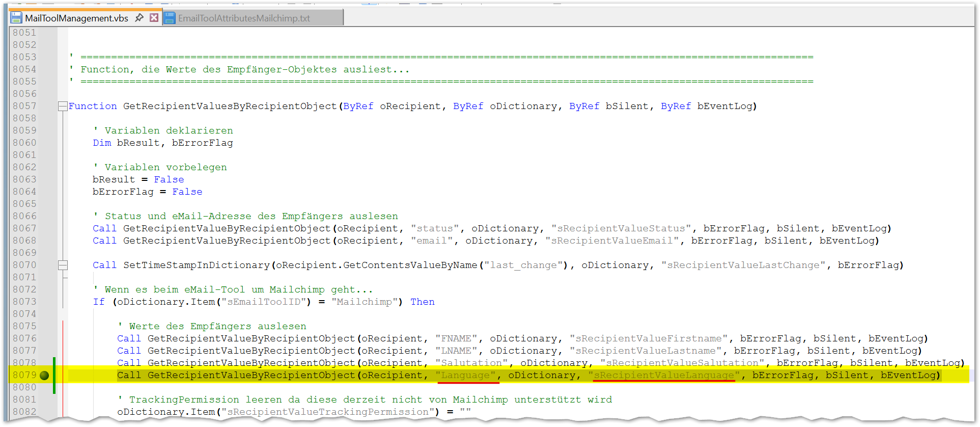The width and height of the screenshot is (980, 427).
Task: Select the MailToolManagement.vbs tab
Action: point(76,18)
